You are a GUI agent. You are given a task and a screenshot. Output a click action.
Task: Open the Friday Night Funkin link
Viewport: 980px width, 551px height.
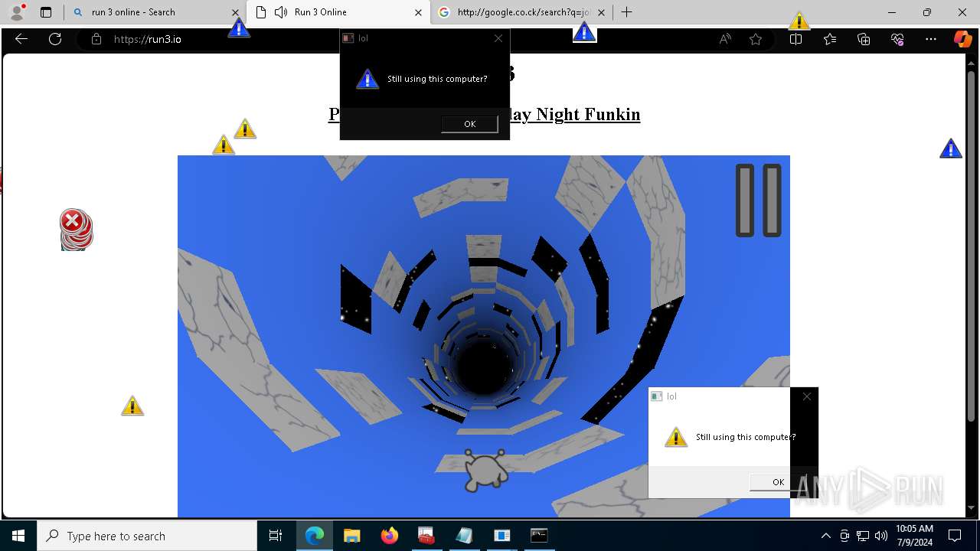coord(574,114)
